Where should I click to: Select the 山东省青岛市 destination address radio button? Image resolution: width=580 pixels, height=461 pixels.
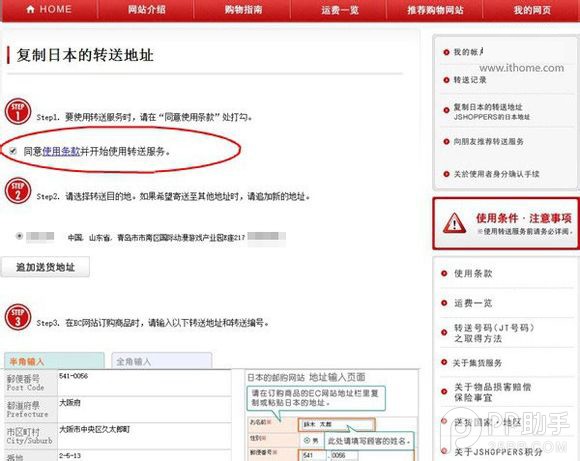point(19,236)
